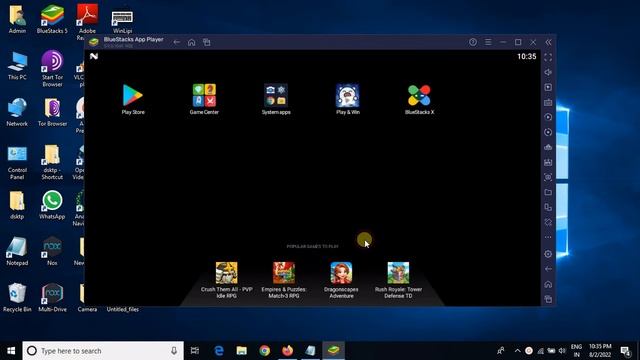Click the screenshot icon in BlueStacks sidebar
This screenshot has width=640, height=360.
548,177
